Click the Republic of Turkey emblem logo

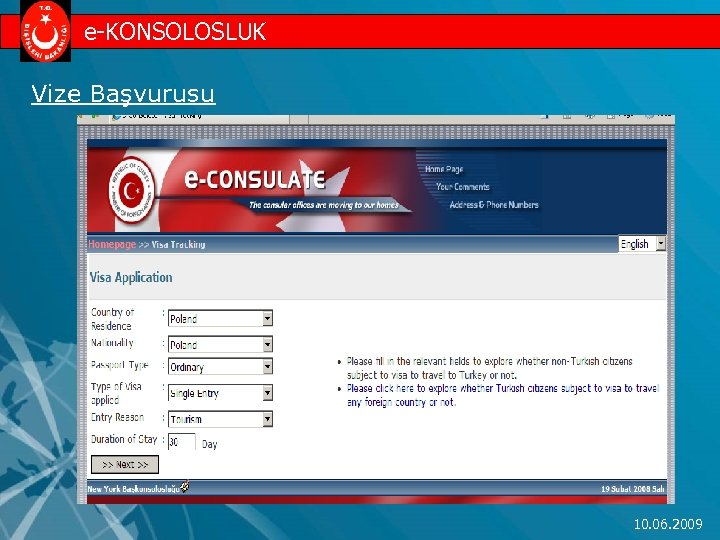tap(131, 190)
